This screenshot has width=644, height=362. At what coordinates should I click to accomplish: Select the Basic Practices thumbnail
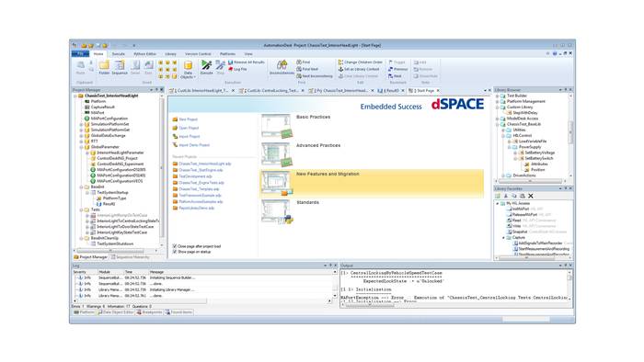click(277, 126)
